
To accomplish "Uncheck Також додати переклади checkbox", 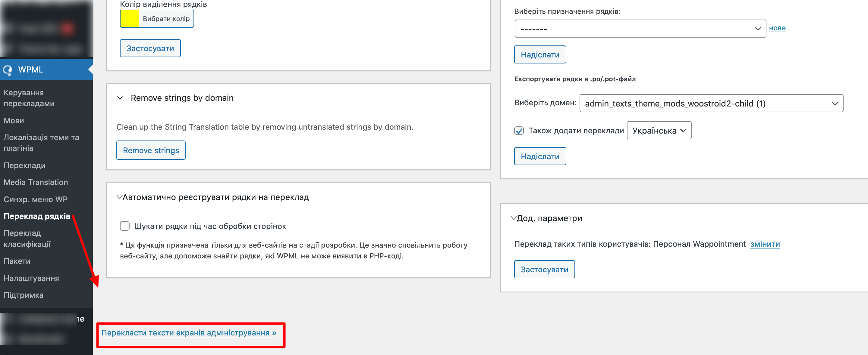I will (519, 131).
